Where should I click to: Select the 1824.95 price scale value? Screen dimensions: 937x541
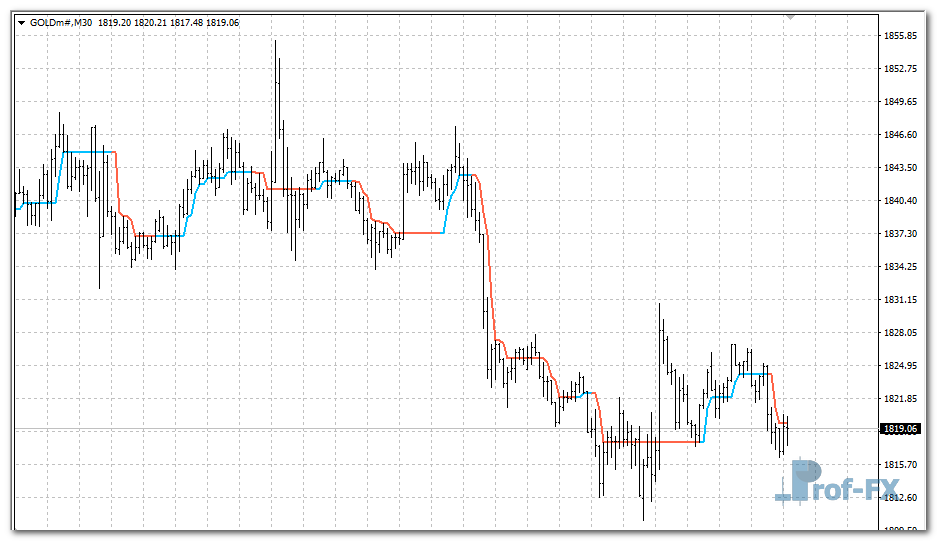coord(901,366)
